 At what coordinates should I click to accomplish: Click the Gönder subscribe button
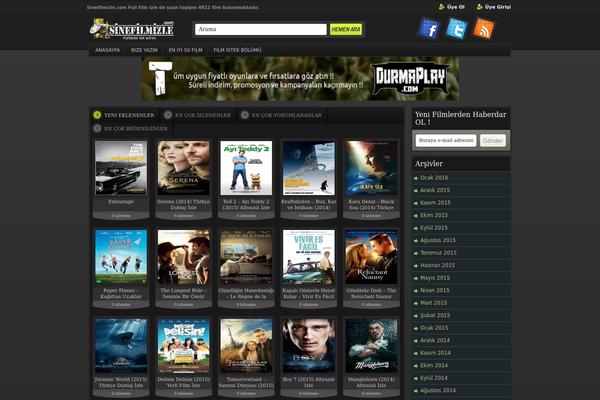point(493,140)
